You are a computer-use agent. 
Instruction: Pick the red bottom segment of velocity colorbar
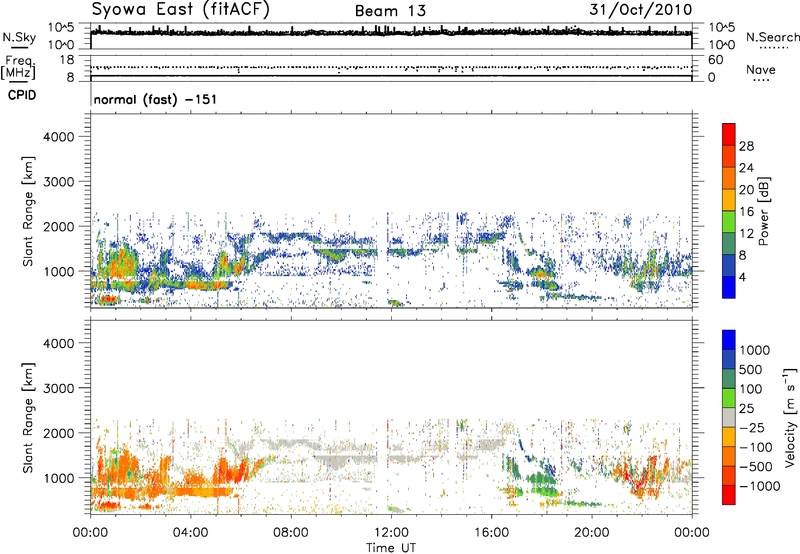(729, 495)
